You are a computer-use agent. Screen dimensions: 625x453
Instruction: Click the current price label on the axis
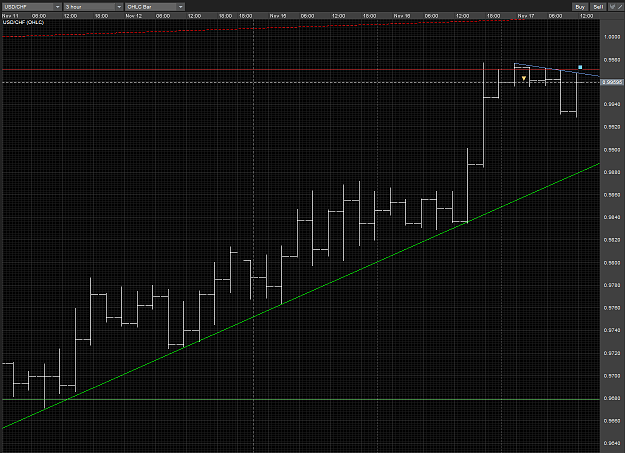click(612, 82)
